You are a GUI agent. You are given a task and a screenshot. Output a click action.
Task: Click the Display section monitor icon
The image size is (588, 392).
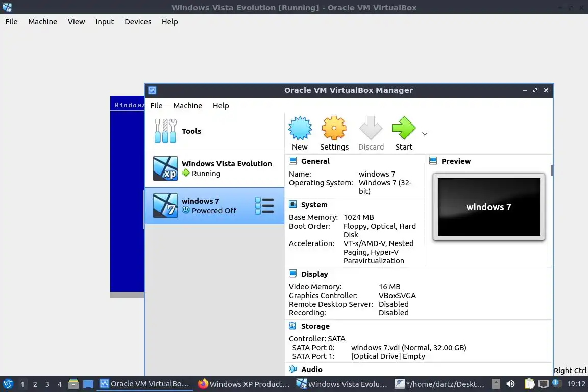point(293,274)
